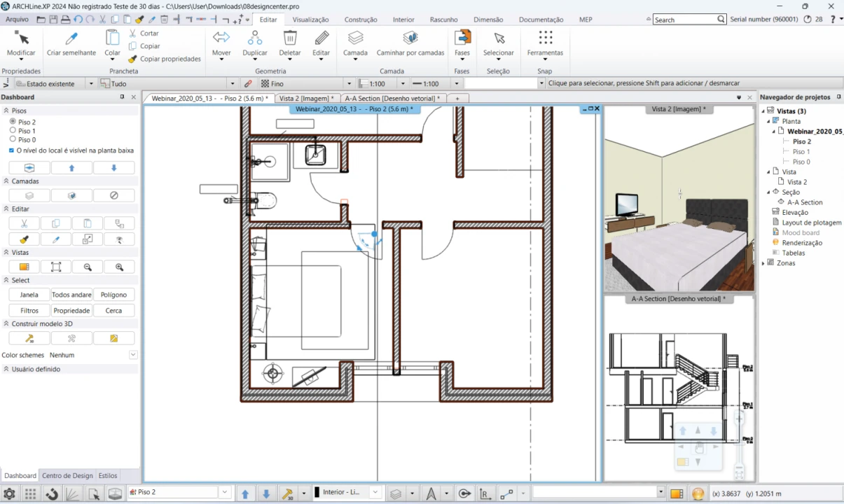Screen dimensions: 844x504
Task: Open the Mover tool
Action: point(221,38)
